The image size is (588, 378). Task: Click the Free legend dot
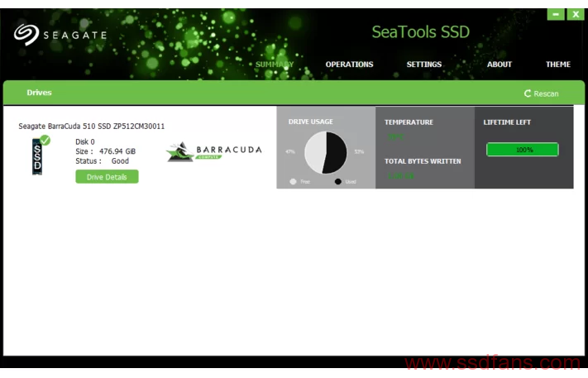293,181
